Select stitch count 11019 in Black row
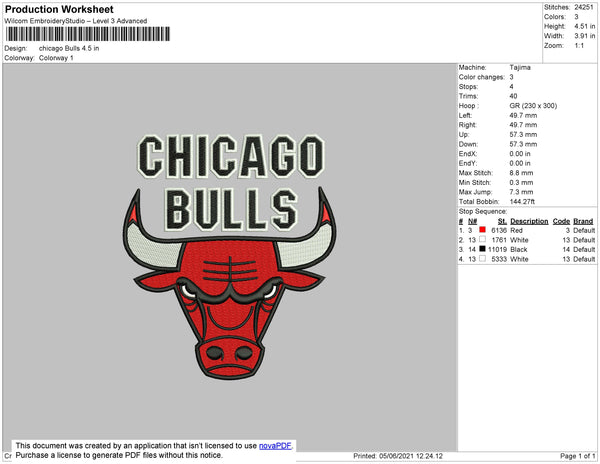The image size is (600, 464). [497, 249]
